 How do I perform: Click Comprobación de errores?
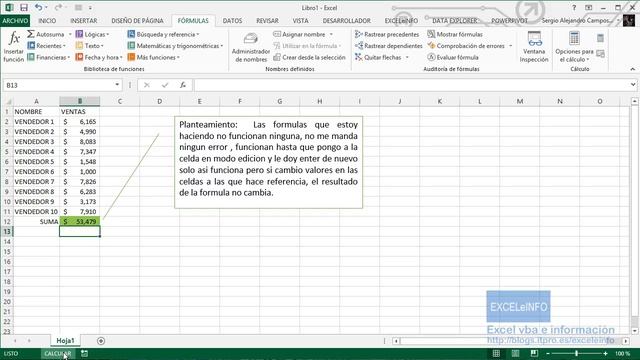pyautogui.click(x=466, y=46)
